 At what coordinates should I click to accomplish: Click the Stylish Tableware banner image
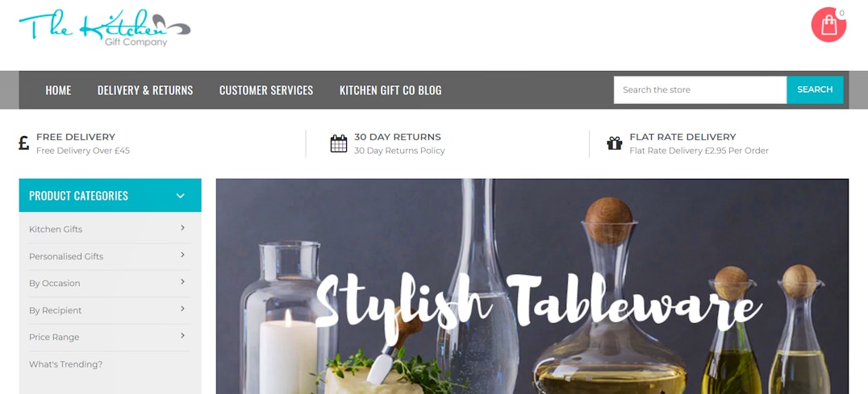[x=532, y=286]
